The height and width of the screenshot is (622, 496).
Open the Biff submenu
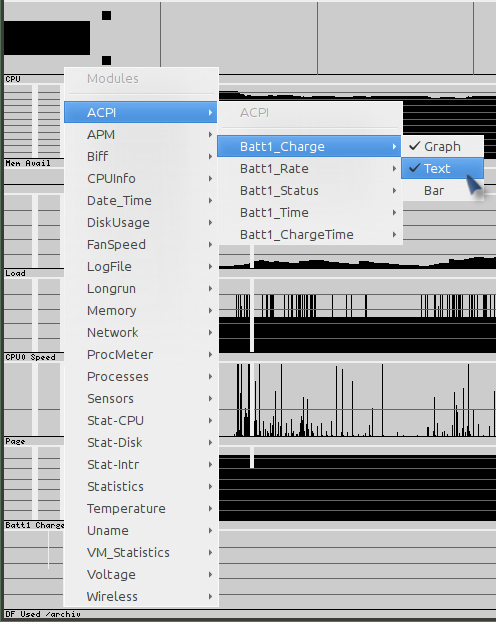click(x=140, y=157)
